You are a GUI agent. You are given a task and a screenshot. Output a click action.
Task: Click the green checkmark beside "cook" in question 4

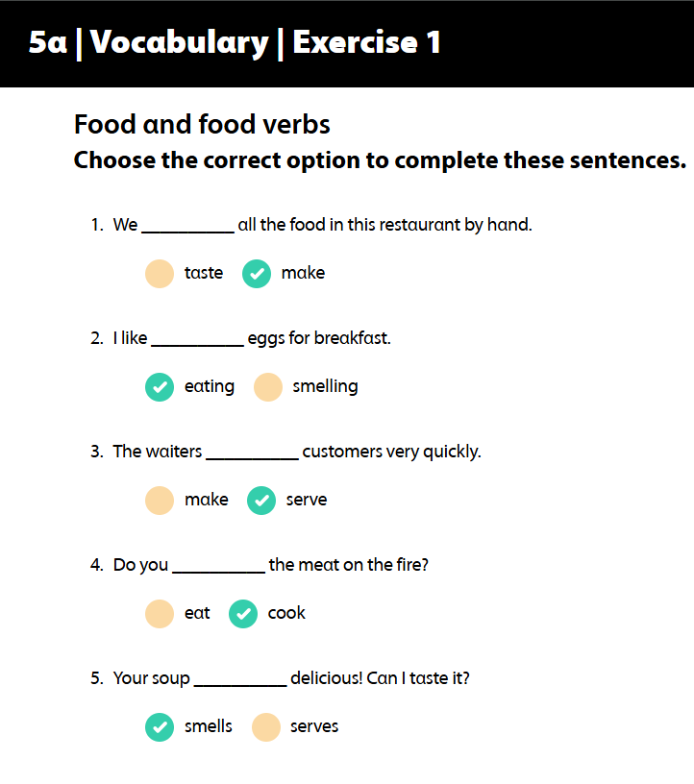pos(243,613)
